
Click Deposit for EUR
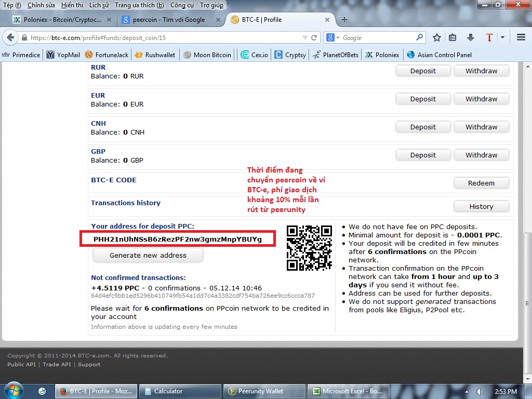point(423,99)
